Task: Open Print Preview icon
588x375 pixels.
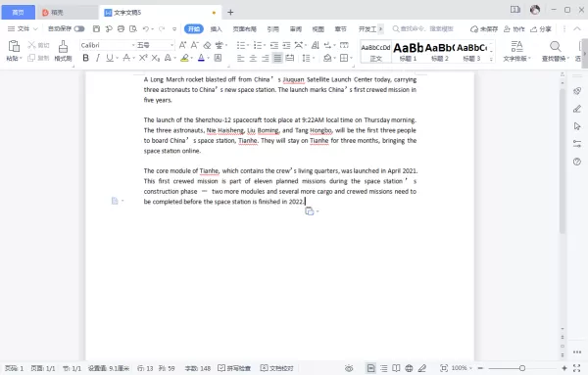Action: coord(133,28)
